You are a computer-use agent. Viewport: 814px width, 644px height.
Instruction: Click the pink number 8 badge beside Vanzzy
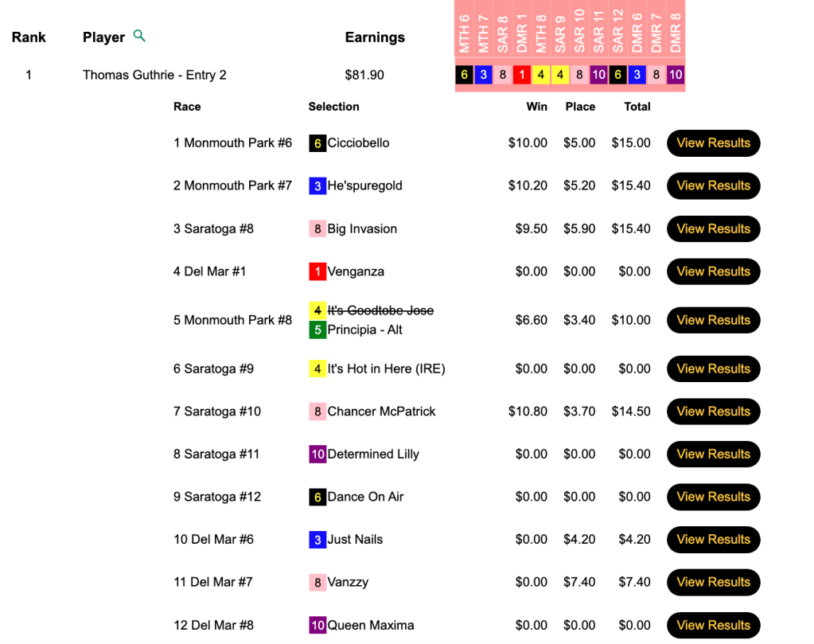317,583
